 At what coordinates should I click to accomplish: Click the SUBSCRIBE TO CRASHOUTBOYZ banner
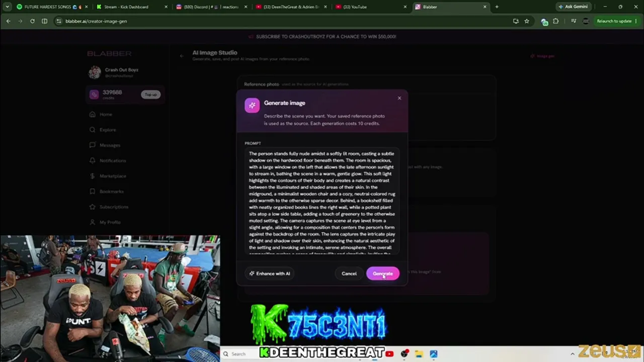pos(322,37)
